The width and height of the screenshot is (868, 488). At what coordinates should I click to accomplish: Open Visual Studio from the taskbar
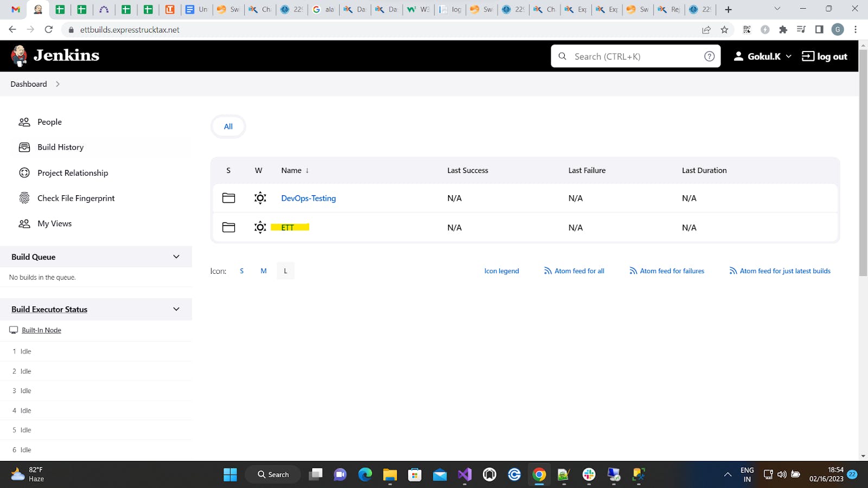pyautogui.click(x=465, y=475)
